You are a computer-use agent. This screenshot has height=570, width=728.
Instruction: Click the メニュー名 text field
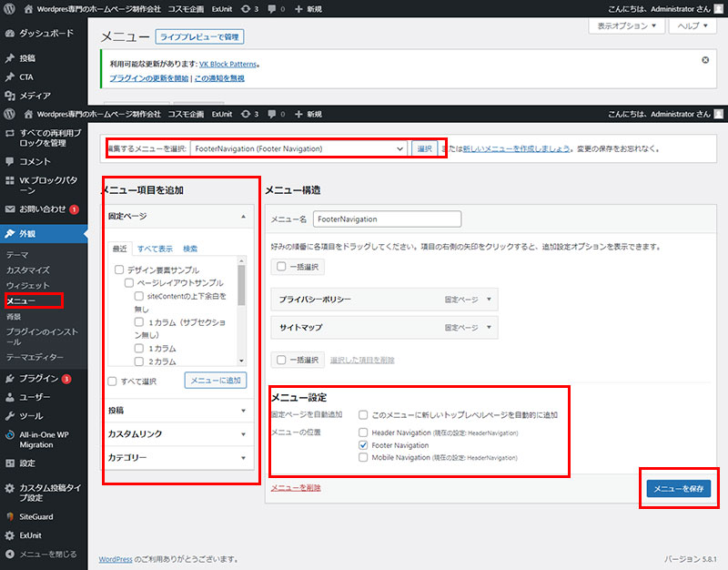point(387,219)
